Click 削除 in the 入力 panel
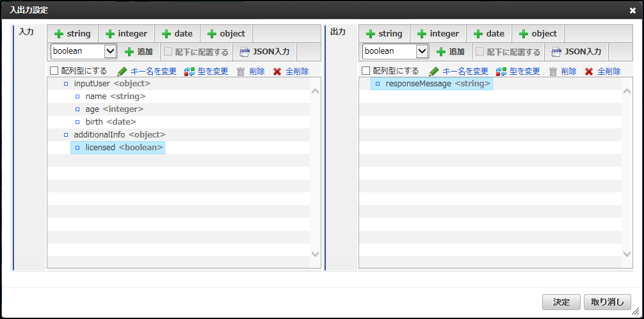The height and width of the screenshot is (319, 644). point(251,72)
